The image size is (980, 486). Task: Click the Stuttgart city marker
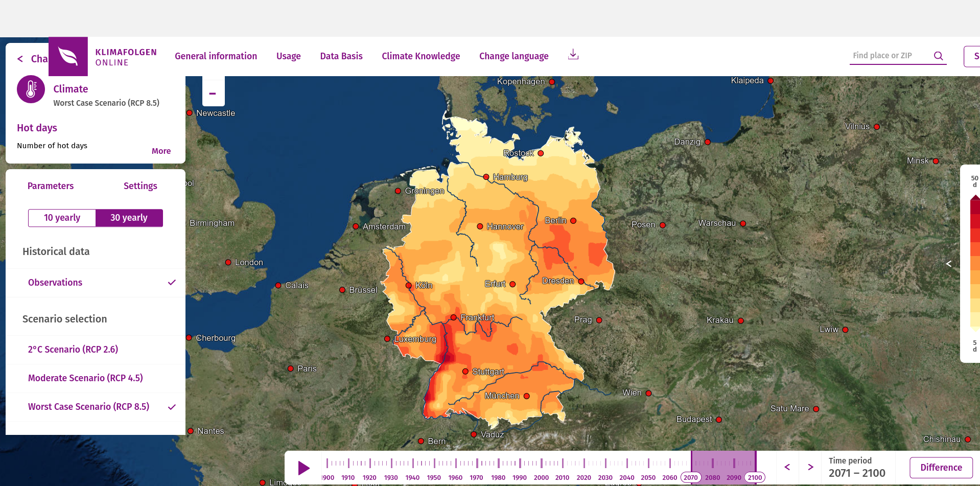[x=465, y=372]
